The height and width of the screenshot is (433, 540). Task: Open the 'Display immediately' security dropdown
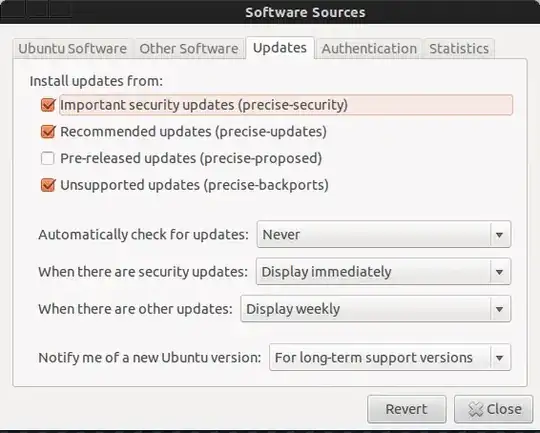pyautogui.click(x=383, y=272)
